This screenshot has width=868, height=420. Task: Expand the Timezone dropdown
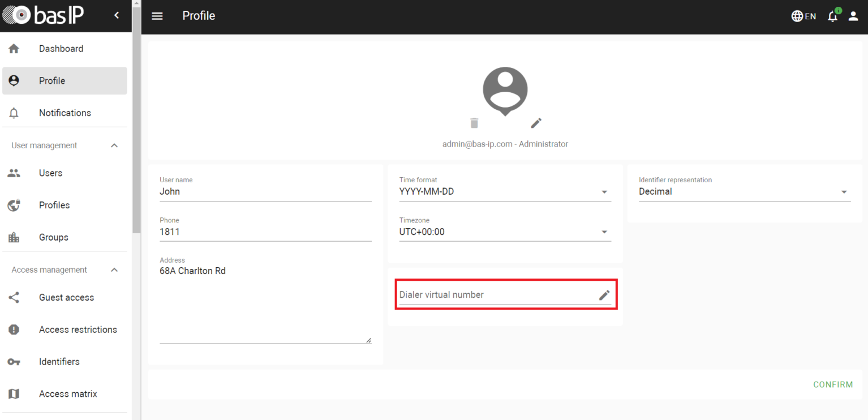[604, 232]
